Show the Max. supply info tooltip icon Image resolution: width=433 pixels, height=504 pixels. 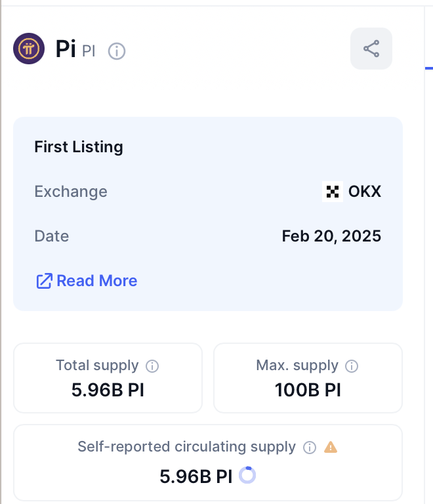pyautogui.click(x=352, y=366)
